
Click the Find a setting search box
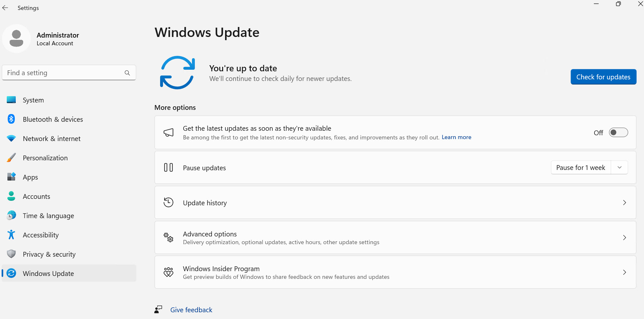tap(69, 73)
